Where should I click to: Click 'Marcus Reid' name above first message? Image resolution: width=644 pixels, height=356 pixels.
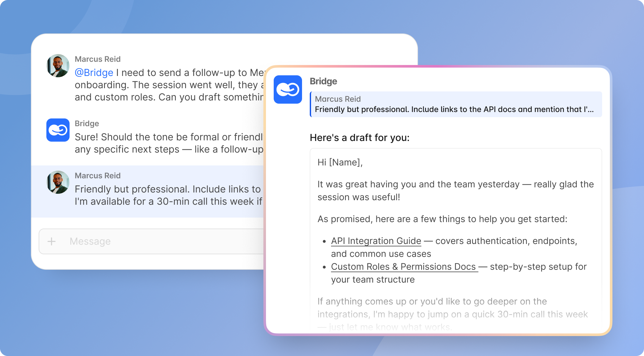(x=98, y=59)
